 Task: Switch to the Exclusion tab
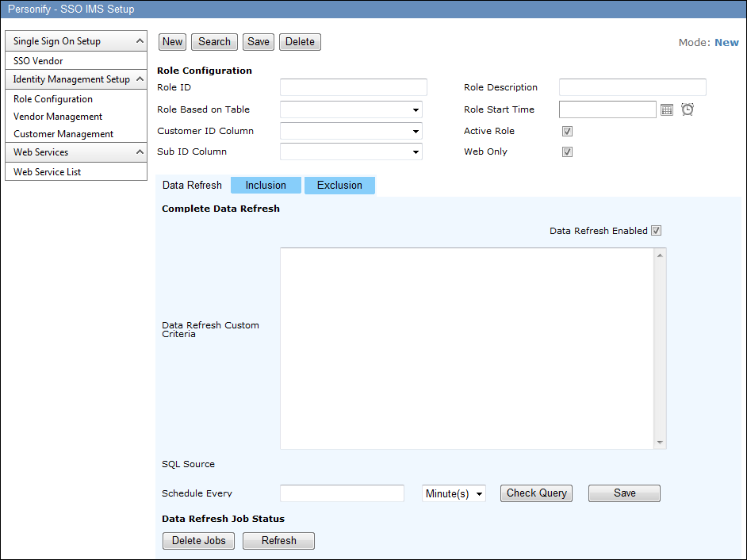point(339,185)
